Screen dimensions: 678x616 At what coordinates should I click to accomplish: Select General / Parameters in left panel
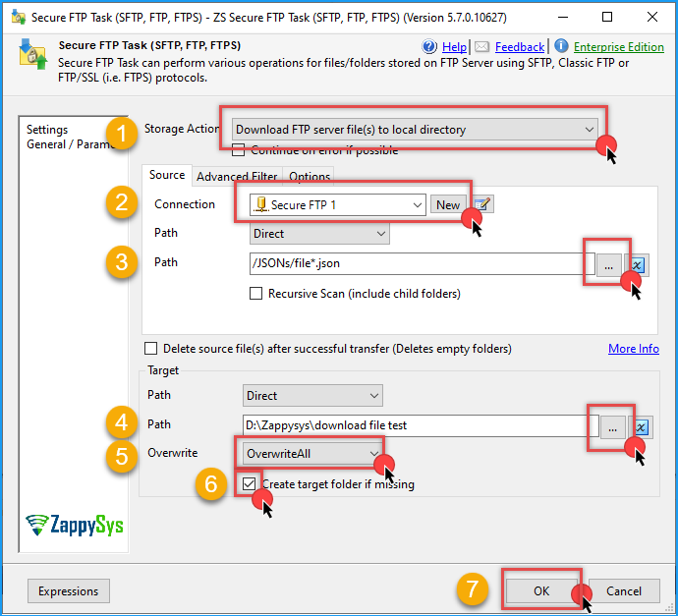coord(72,144)
